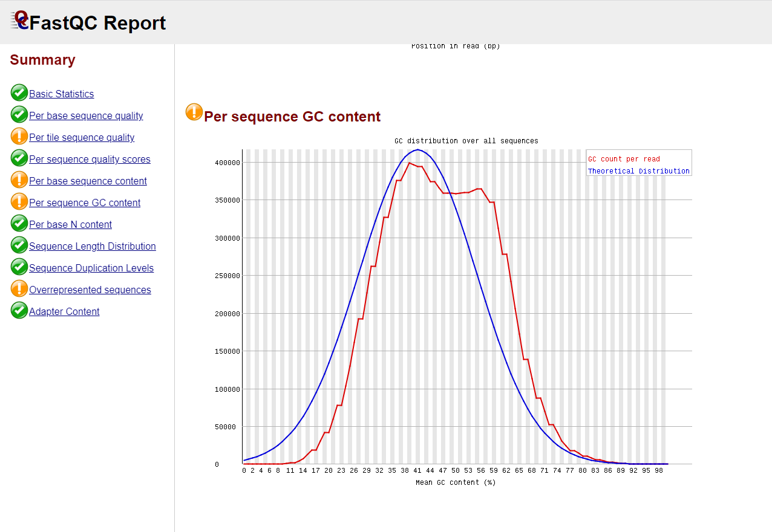772x532 pixels.
Task: Click sidebar warning icon beside Per sequence GC content
Action: pyautogui.click(x=19, y=202)
